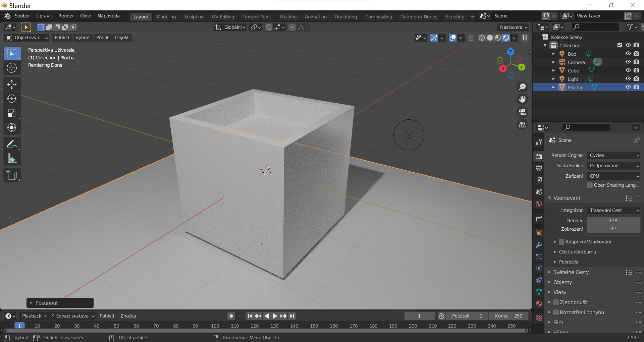Expand the Světelné Cesty panel
This screenshot has width=644, height=342.
(x=571, y=272)
